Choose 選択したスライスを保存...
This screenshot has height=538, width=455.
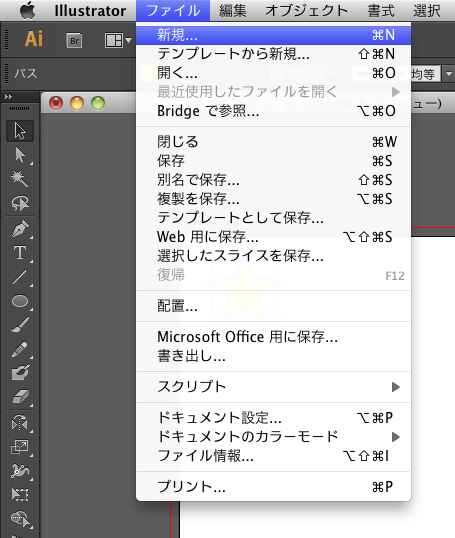click(x=274, y=255)
